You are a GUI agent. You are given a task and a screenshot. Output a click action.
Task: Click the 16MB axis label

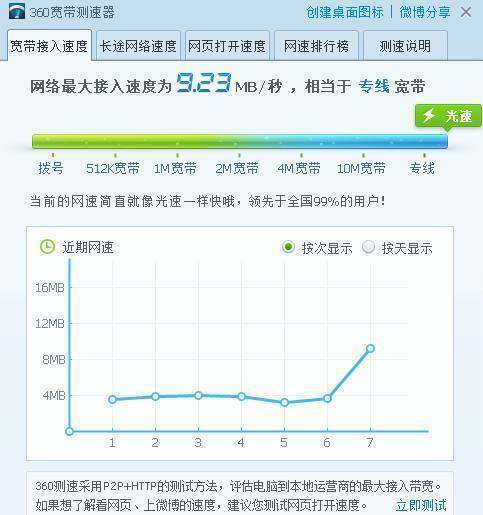(49, 287)
